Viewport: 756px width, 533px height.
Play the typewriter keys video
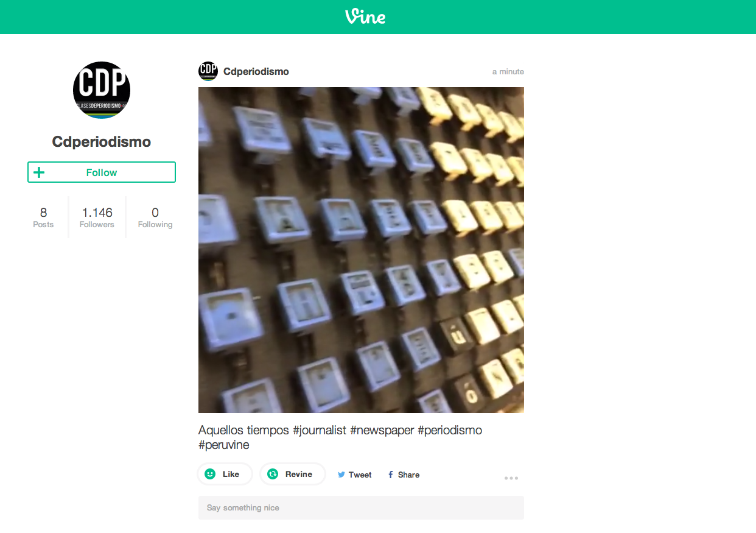[x=361, y=250]
